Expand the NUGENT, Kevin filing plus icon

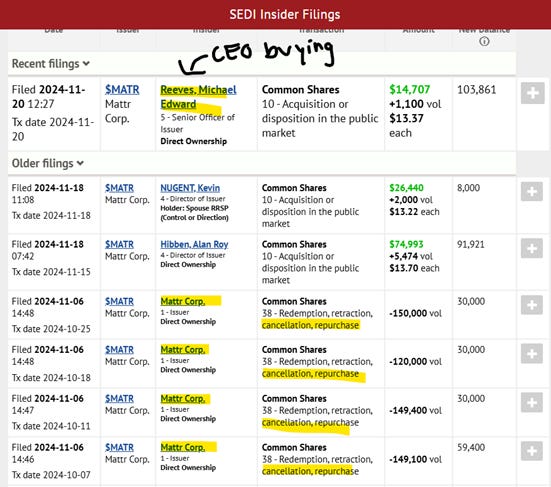point(532,191)
